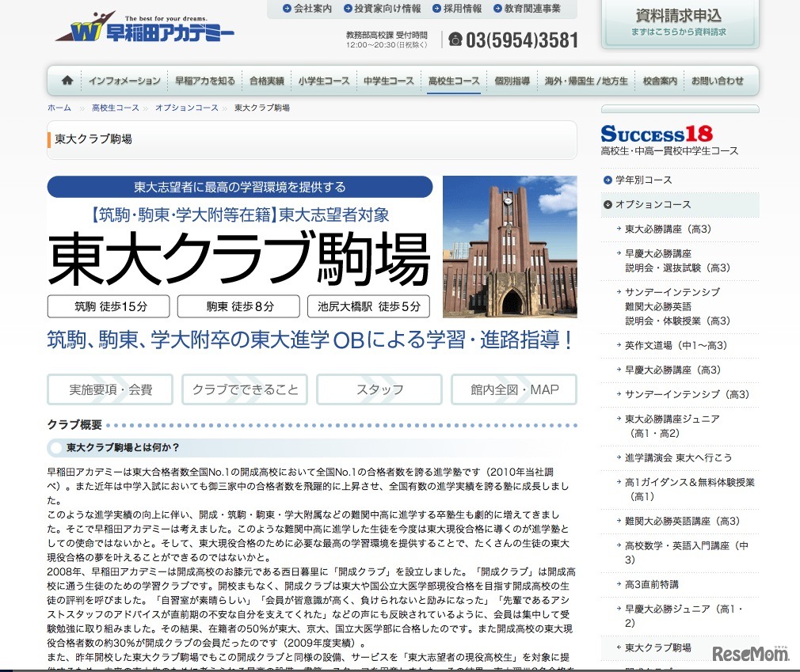This screenshot has height=672, width=800.
Task: Collapse the オプションコース sidebar section
Action: click(608, 204)
